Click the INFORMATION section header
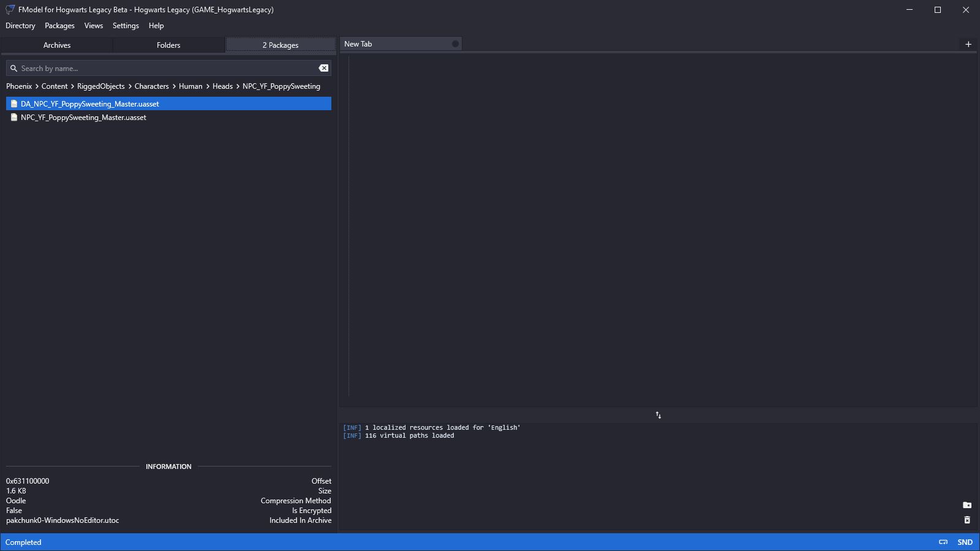 point(168,467)
